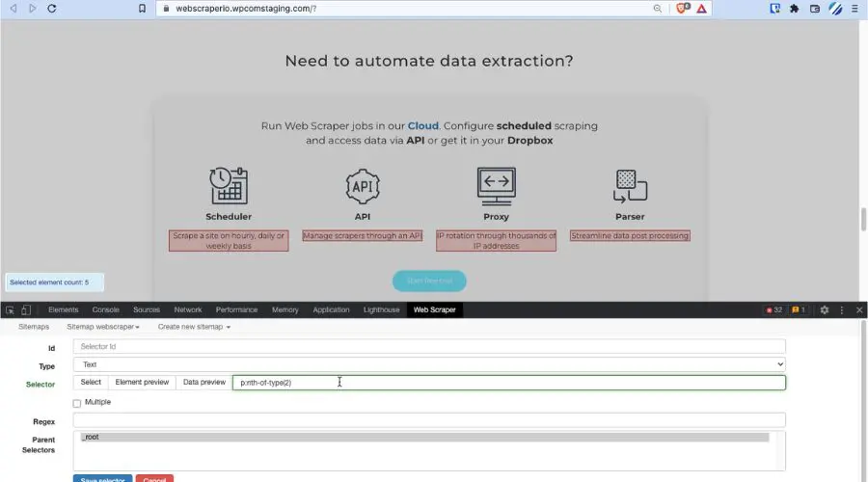Switch to the Elements tab
The image size is (868, 482).
click(63, 309)
